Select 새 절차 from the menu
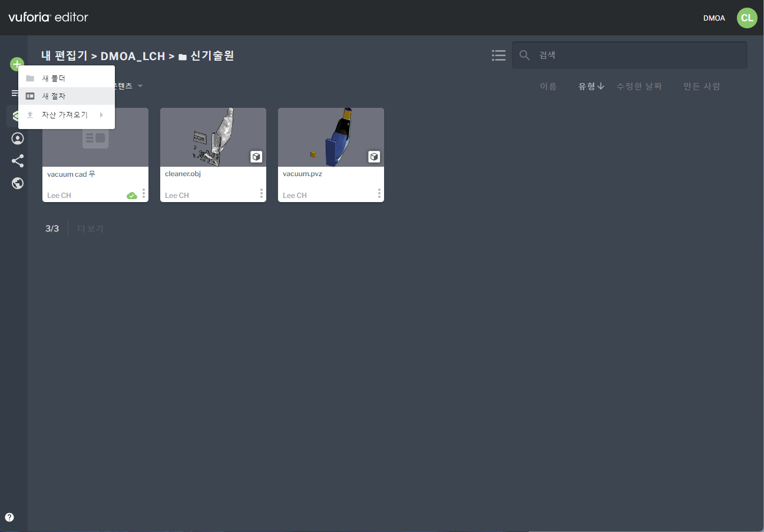The width and height of the screenshot is (764, 532). click(54, 96)
